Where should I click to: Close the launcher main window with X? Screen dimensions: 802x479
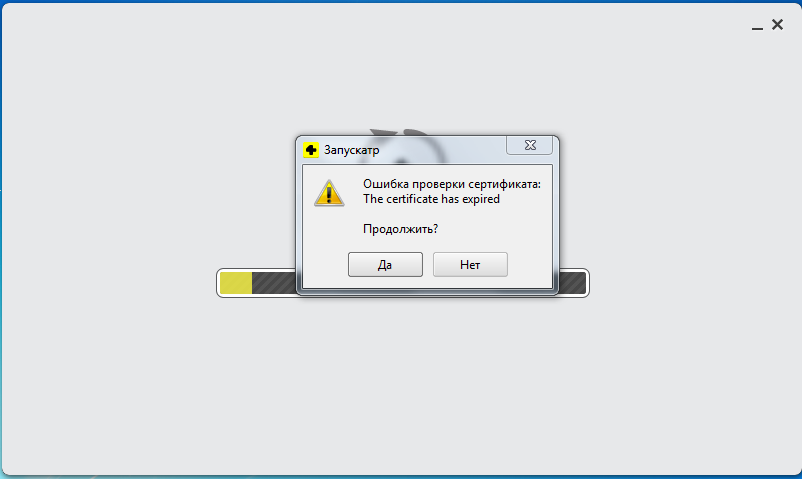pos(777,25)
